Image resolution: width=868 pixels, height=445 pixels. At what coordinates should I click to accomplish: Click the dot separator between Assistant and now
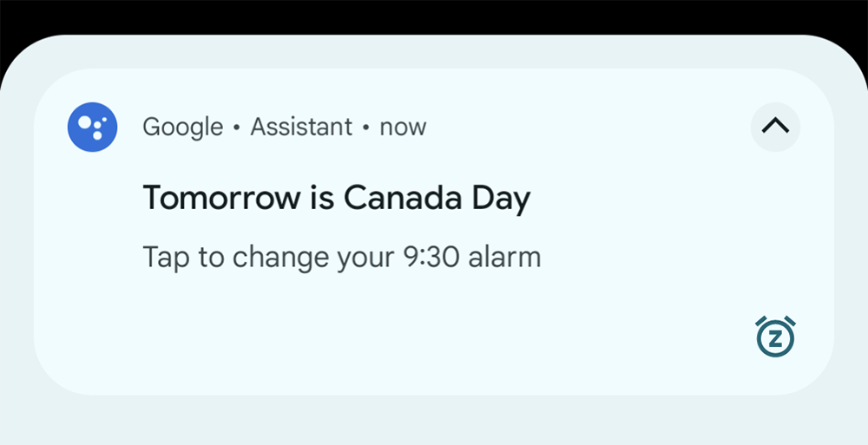[x=366, y=128]
